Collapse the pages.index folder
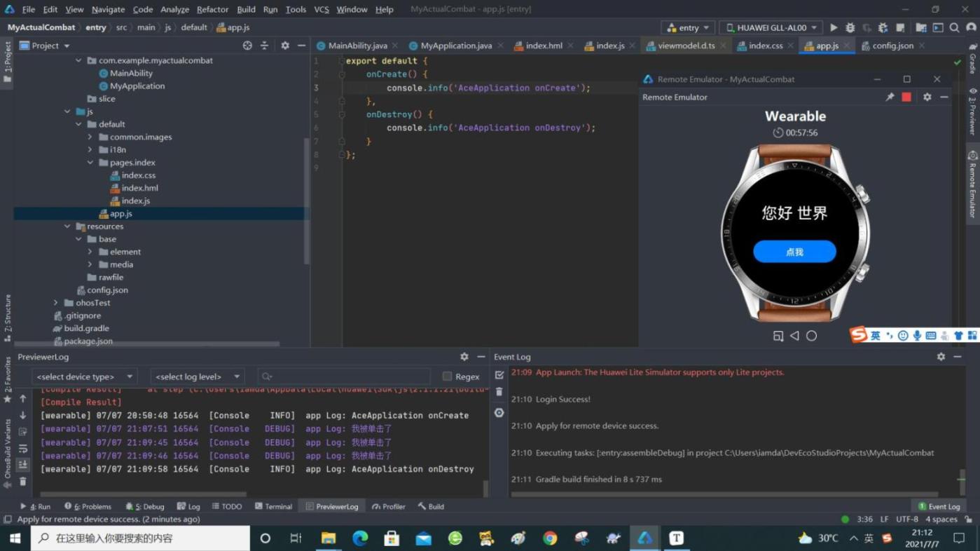Image resolution: width=980 pixels, height=551 pixels. pyautogui.click(x=90, y=163)
